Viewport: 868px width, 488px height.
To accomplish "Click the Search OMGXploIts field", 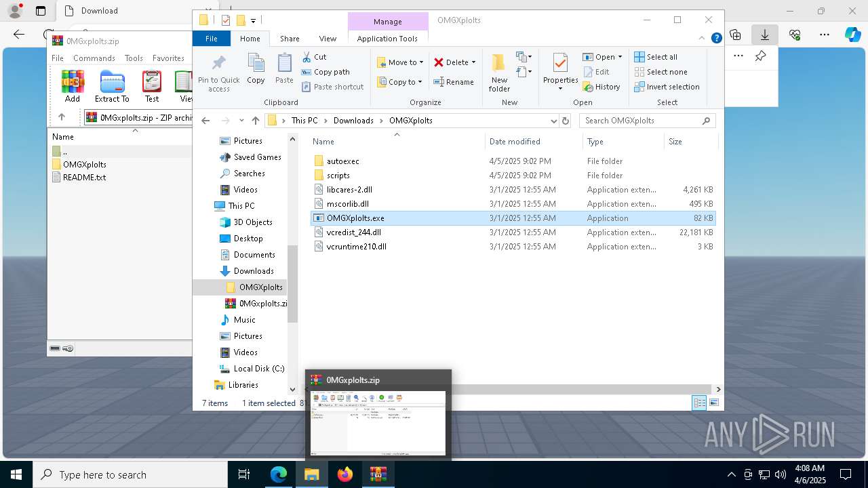I will coord(648,121).
